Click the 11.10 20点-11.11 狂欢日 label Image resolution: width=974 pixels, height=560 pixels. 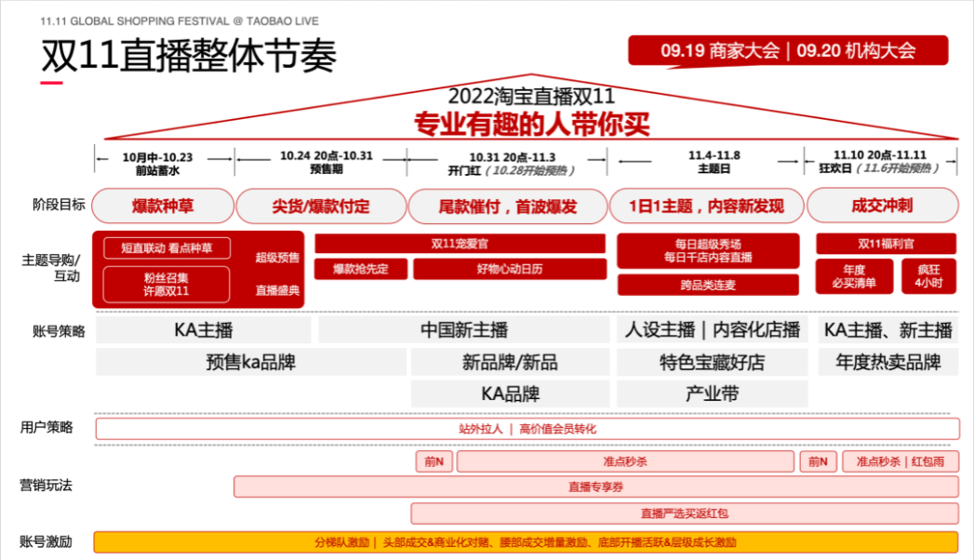coord(880,162)
